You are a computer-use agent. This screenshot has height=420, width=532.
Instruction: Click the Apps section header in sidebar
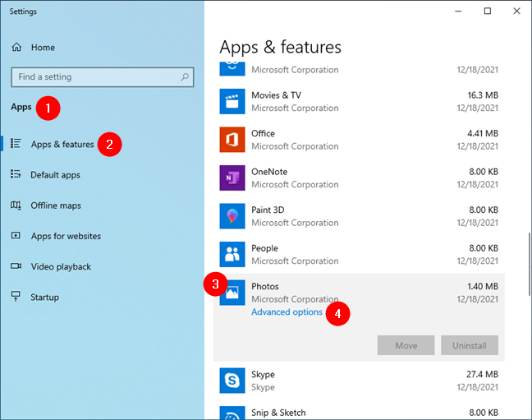click(x=21, y=107)
